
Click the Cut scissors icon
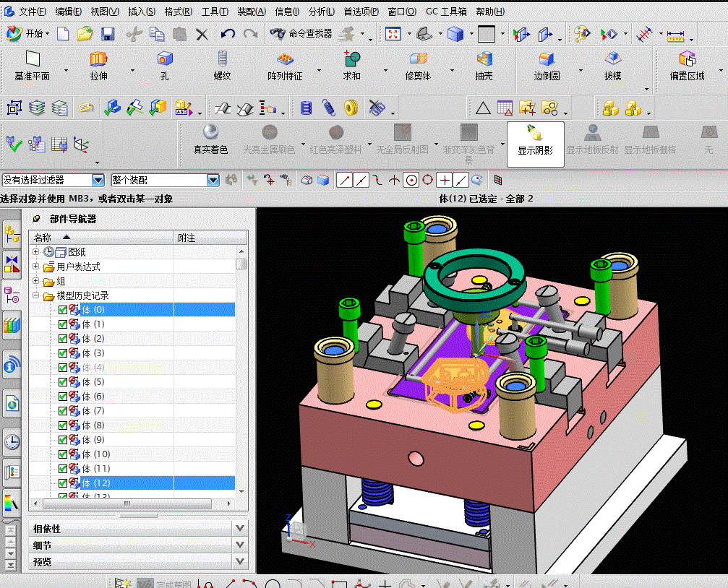coord(134,34)
